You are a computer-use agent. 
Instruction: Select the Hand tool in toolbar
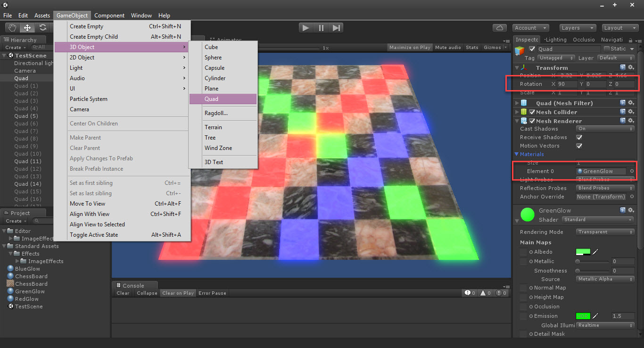click(x=12, y=28)
